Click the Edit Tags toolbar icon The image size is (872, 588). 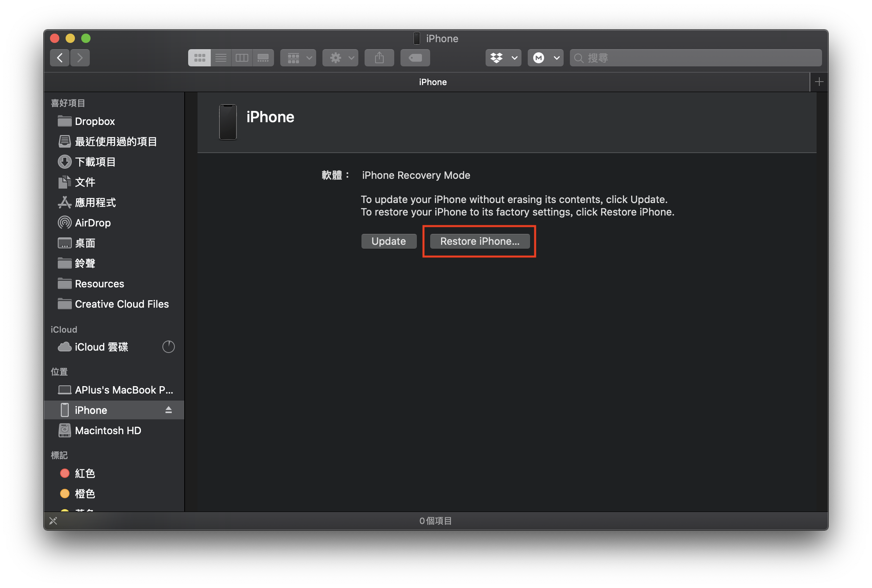415,58
